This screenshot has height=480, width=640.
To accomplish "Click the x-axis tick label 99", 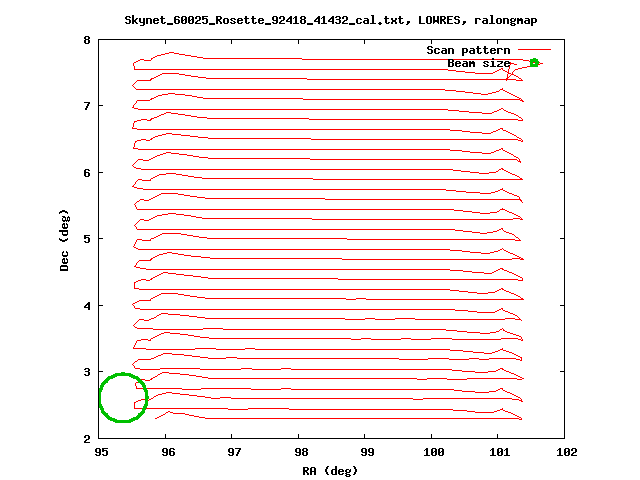I will pyautogui.click(x=367, y=452).
